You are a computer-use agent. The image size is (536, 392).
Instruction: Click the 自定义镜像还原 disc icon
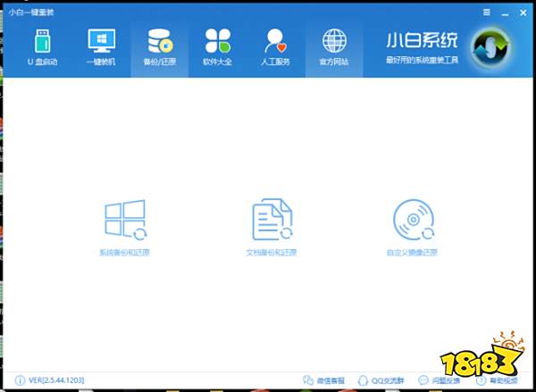pos(414,220)
